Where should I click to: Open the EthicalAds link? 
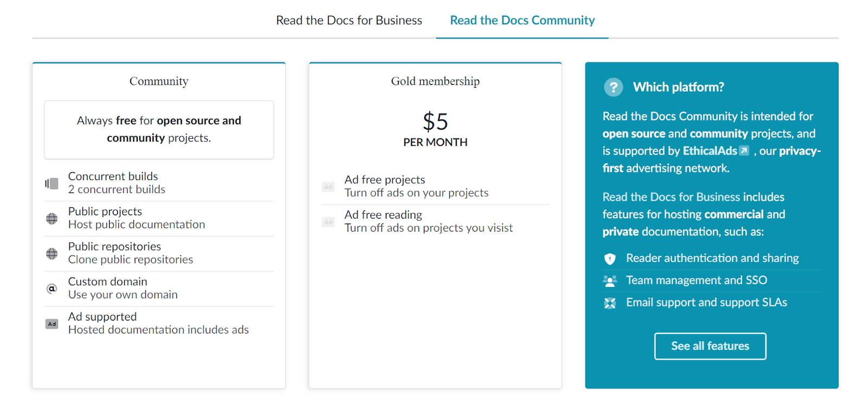710,151
